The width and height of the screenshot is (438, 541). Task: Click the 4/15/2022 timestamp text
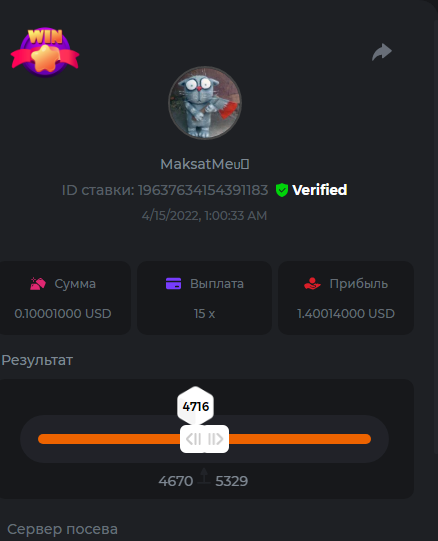point(204,216)
